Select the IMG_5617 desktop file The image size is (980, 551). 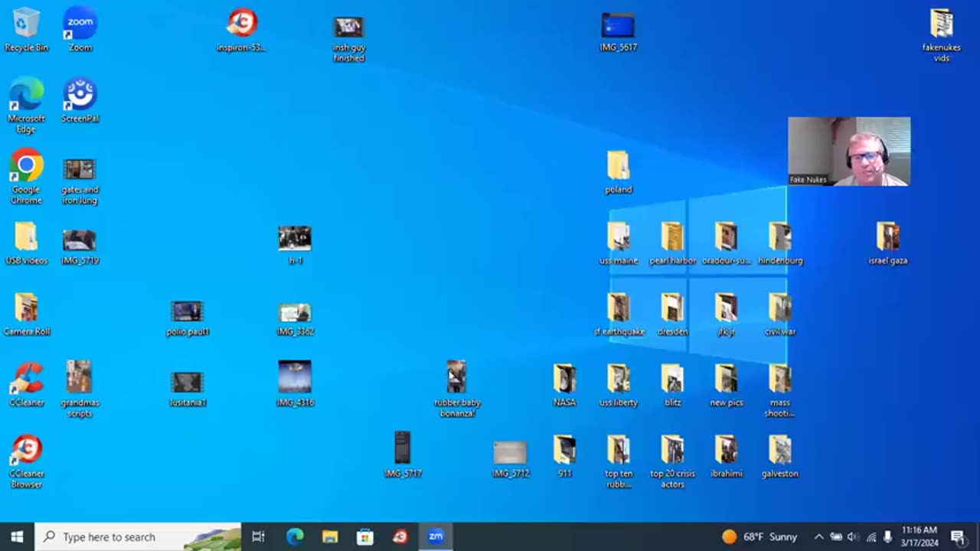[x=619, y=31]
